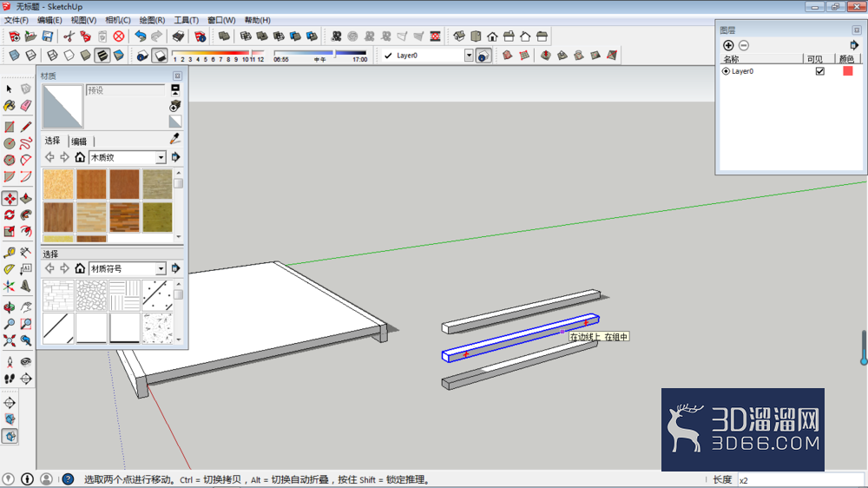
Task: Open the 窗口(W) menu
Action: pos(221,20)
